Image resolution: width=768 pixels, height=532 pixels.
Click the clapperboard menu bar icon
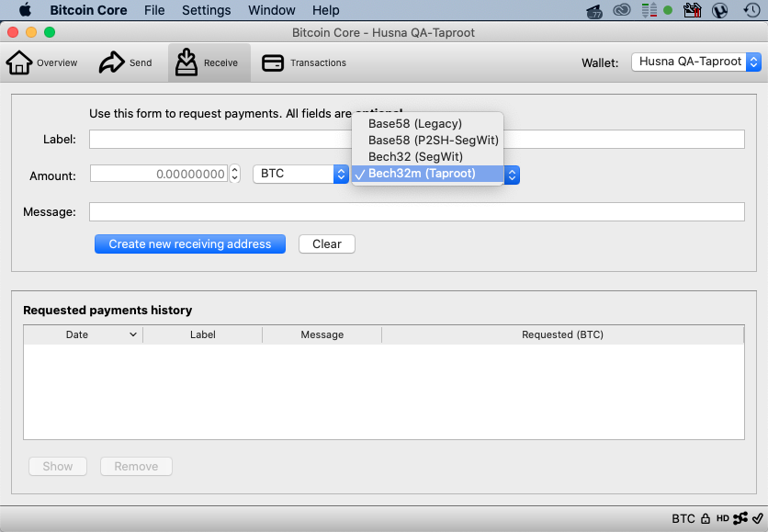click(692, 10)
